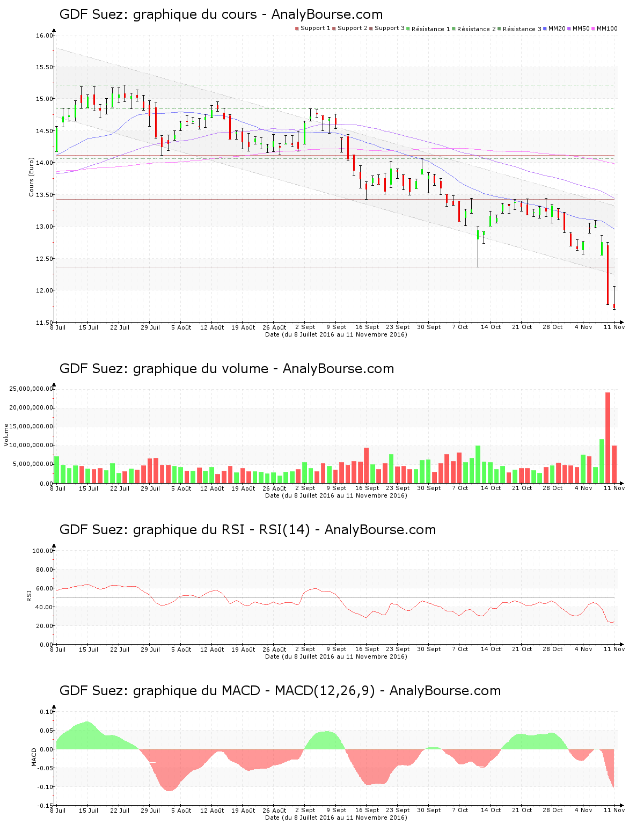Click the 'graphique du MACD - MACD(12,26,9)' title
The height and width of the screenshot is (832, 644).
(x=254, y=691)
